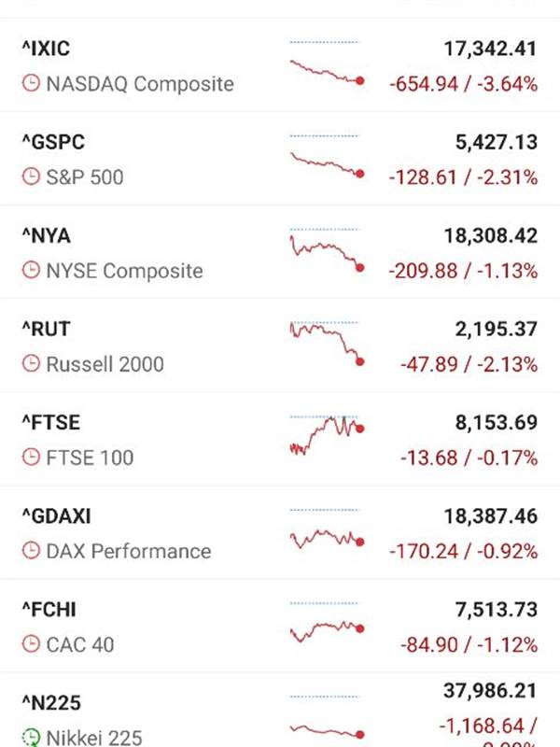Select the ^GDAXI ticker symbol
This screenshot has height=747, width=560.
[56, 516]
